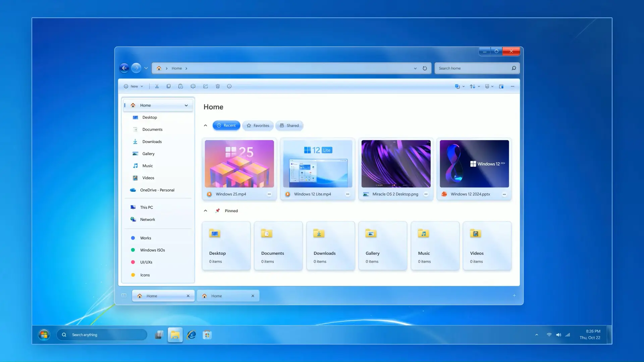
Task: Expand the recent locations dropdown near navigation arrows
Action: [x=146, y=68]
